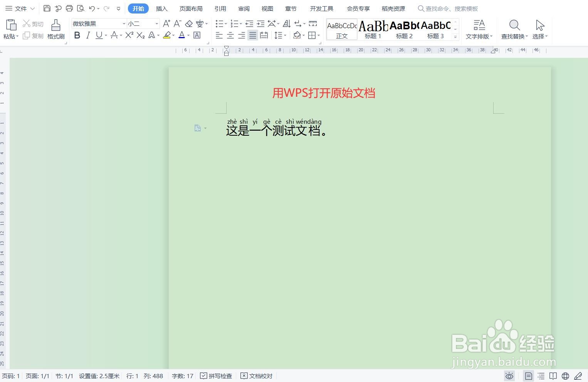Open the 页面布局 tab

pos(191,8)
